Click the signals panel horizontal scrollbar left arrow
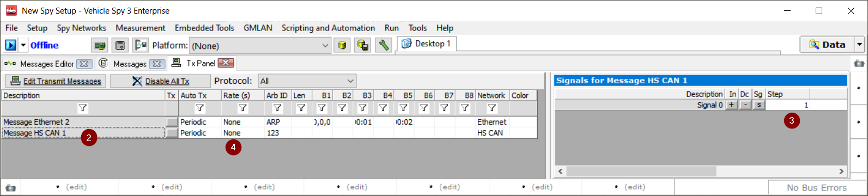Viewport: 868px width, 196px height. pos(561,171)
